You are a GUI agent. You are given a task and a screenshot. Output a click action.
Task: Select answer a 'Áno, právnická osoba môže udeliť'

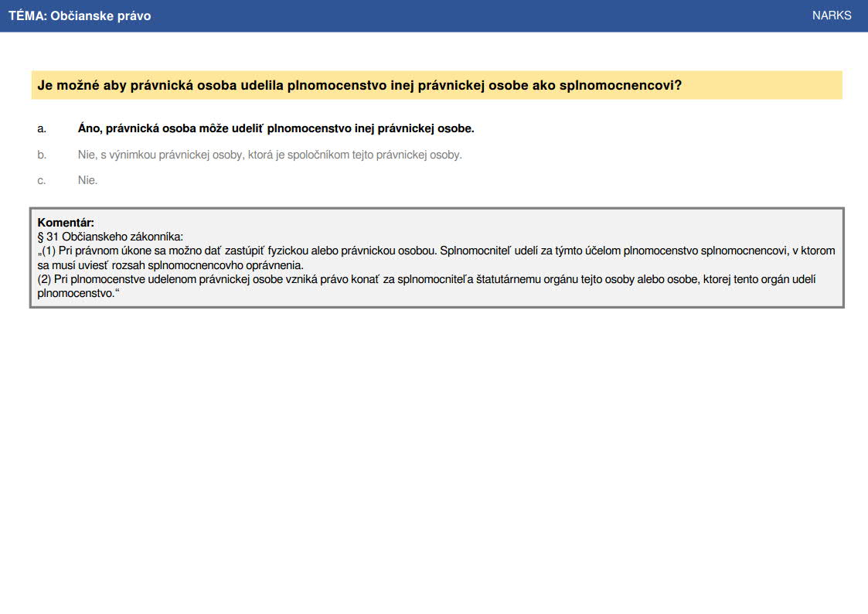[276, 128]
